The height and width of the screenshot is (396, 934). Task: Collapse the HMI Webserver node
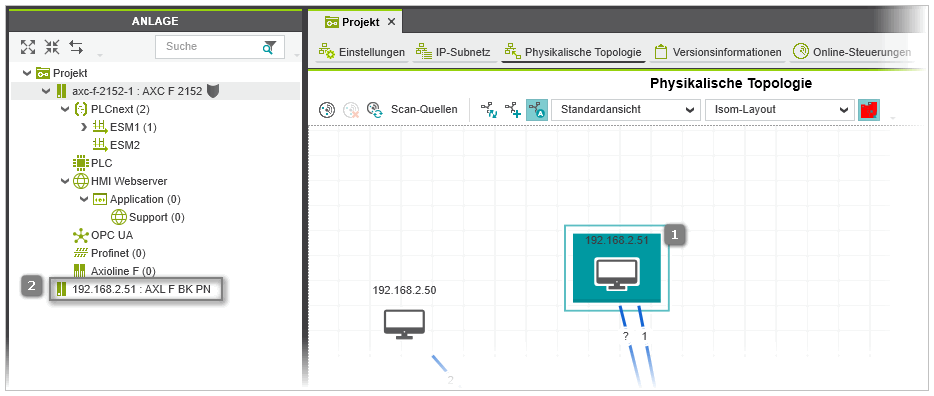64,181
